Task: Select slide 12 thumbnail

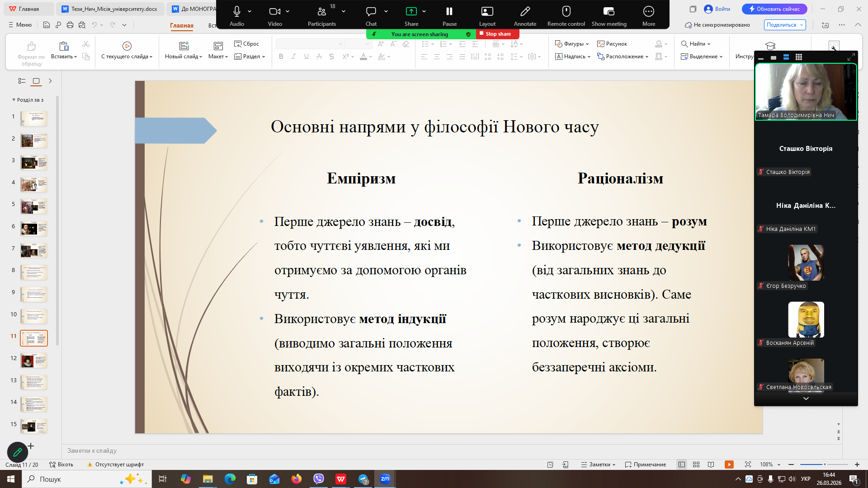Action: coord(34,360)
